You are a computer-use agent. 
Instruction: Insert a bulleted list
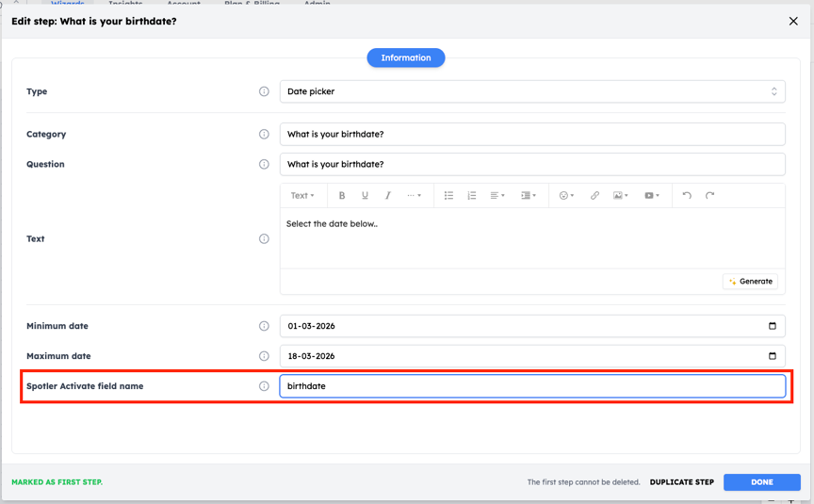click(x=449, y=196)
